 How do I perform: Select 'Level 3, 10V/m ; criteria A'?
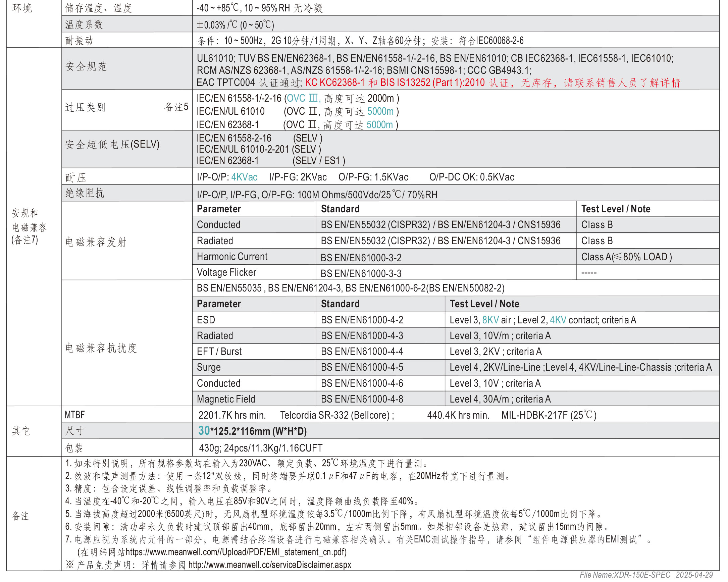[x=500, y=335]
